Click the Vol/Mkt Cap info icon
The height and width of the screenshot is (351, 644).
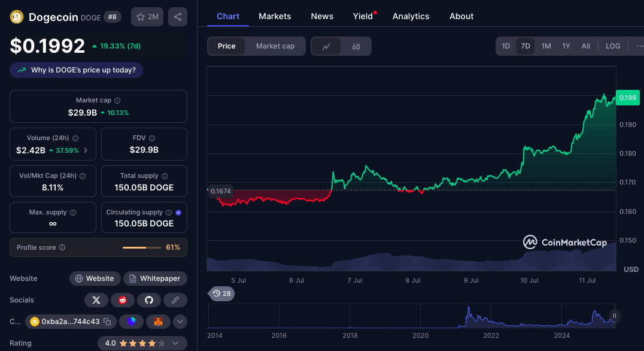click(x=83, y=176)
